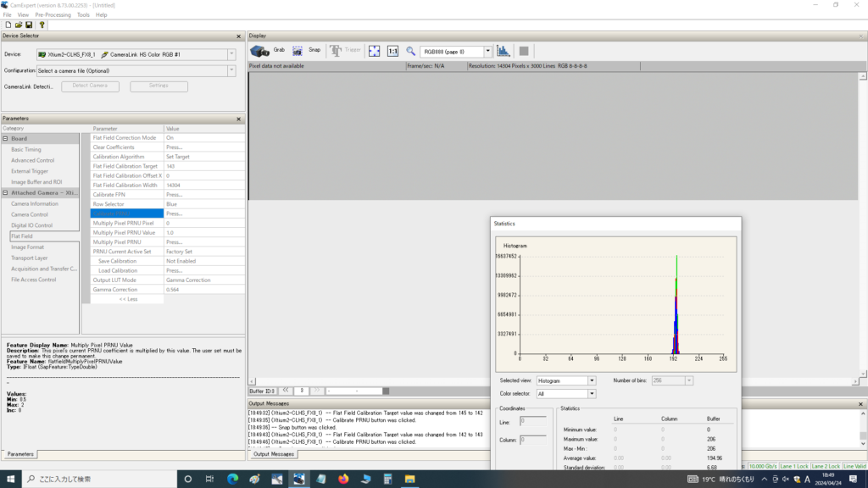Screen dimensions: 868x488
Task: Open the Pre-Processing menu
Action: click(x=53, y=14)
